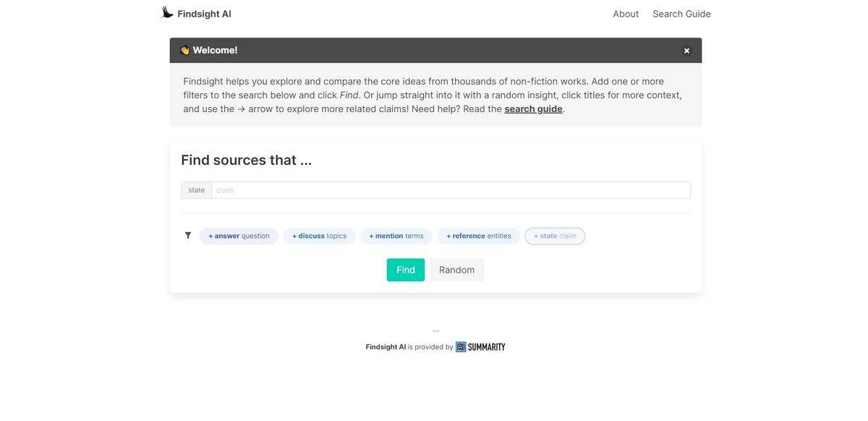Select the outlined 'state claim' filter chip

click(555, 236)
